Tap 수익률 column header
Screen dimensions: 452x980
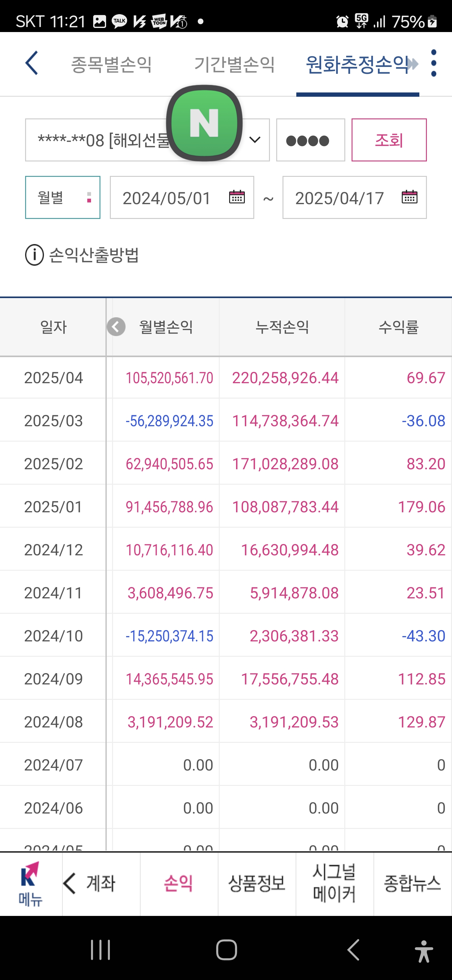pyautogui.click(x=398, y=327)
